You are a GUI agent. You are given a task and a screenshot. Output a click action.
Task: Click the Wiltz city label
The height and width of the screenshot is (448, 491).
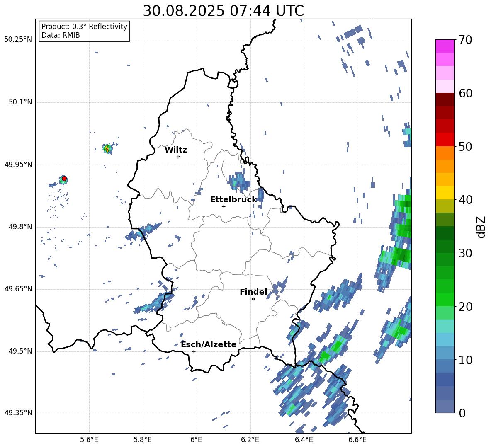pyautogui.click(x=176, y=150)
